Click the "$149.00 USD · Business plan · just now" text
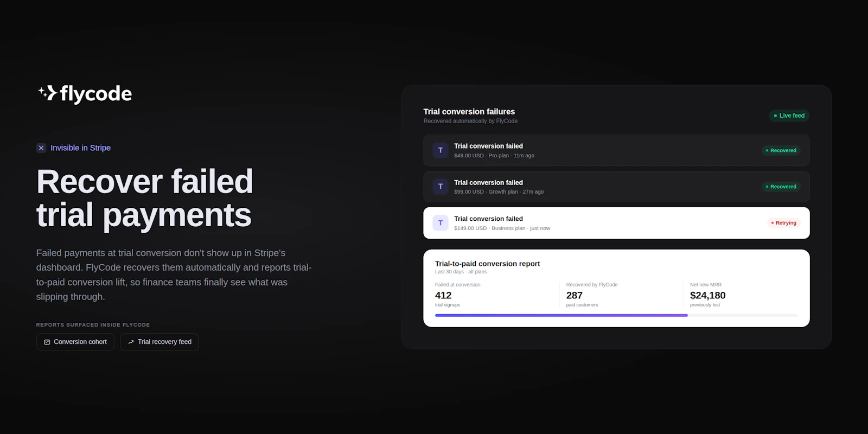This screenshot has width=868, height=434. point(502,228)
